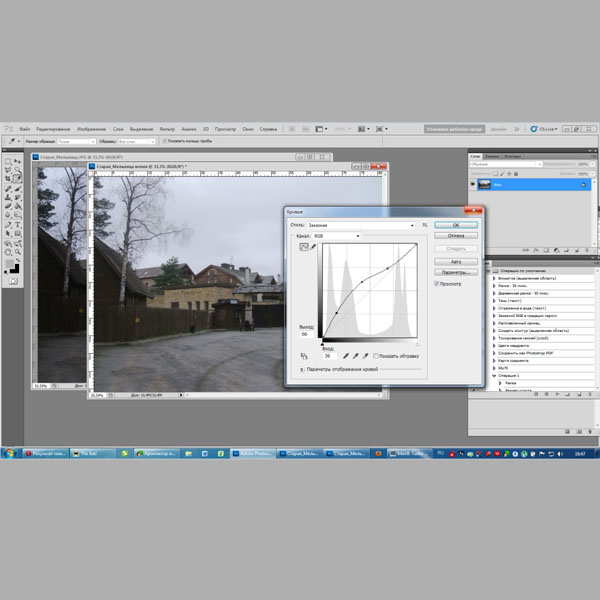600x600 pixels.
Task: Open Образец dropdown in options bar
Action: tap(136, 142)
